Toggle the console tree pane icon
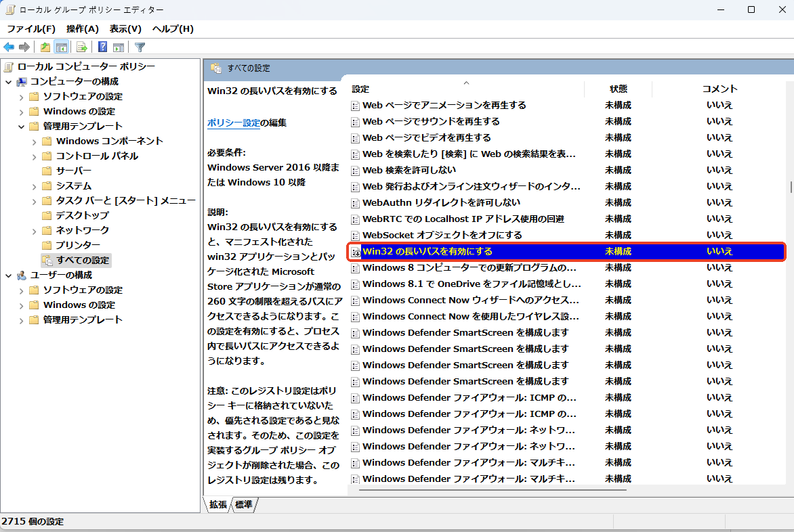Screen dimensions: 794x532 (62, 47)
